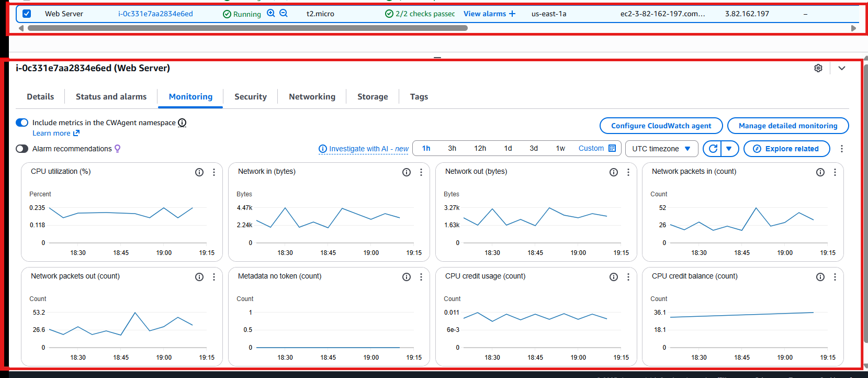Open the instance panel settings gear

[x=818, y=68]
